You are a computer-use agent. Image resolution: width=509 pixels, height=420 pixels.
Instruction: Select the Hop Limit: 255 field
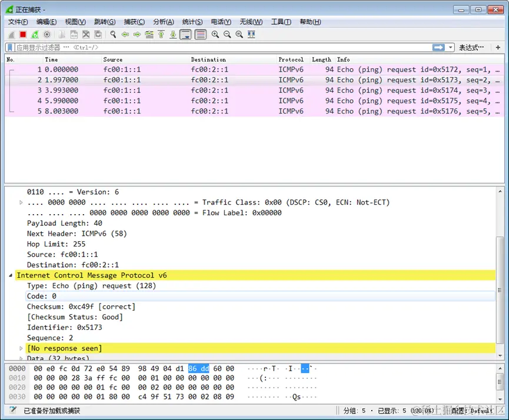(x=56, y=244)
